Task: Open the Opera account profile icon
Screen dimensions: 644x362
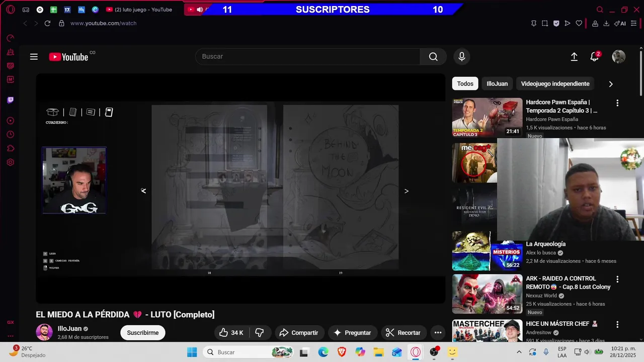Action: tap(595, 23)
